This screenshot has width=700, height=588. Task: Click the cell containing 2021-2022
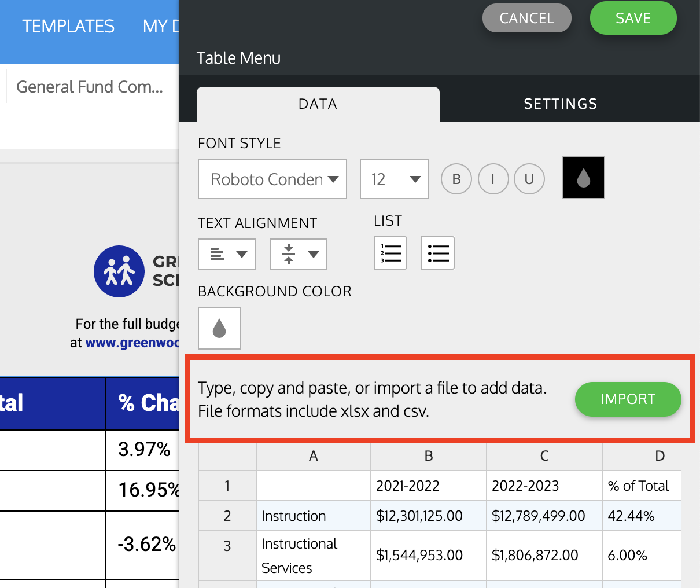(x=429, y=486)
